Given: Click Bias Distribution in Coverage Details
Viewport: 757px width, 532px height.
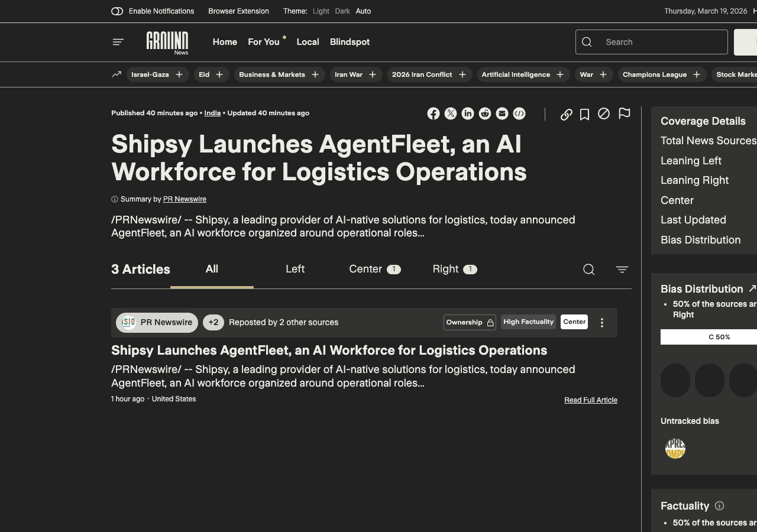Looking at the screenshot, I should point(700,240).
